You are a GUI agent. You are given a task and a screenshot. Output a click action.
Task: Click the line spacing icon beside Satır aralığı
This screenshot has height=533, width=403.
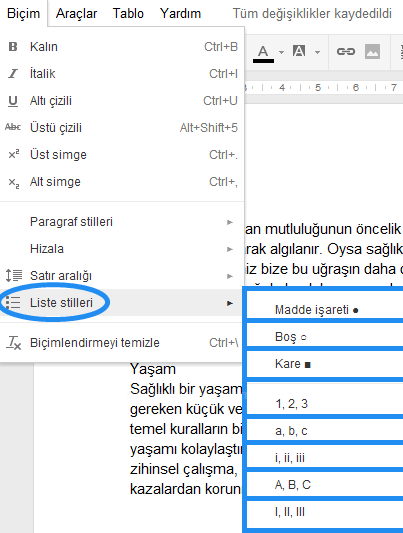14,275
